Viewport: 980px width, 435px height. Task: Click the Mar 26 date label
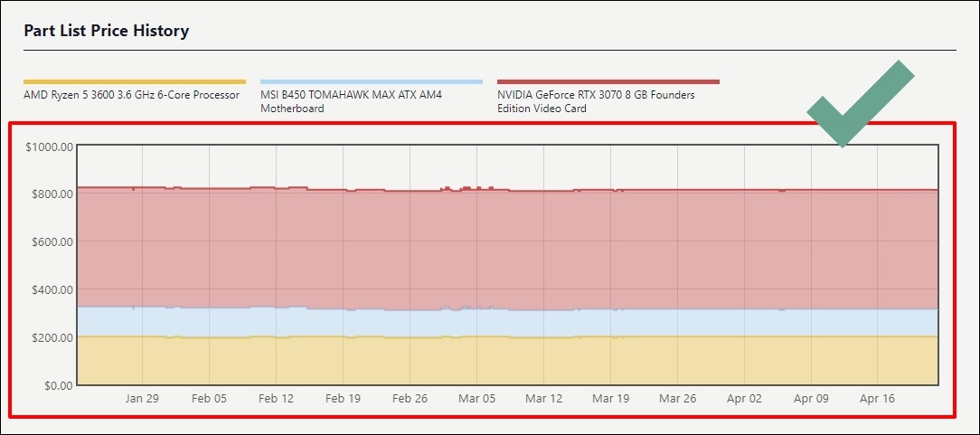coord(677,399)
